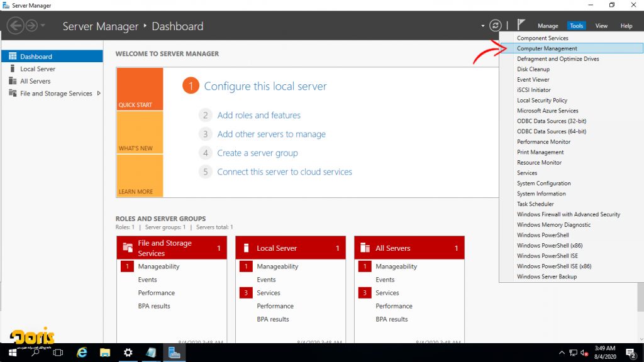The image size is (644, 362).
Task: Expand the File and Storage Services arrow
Action: click(99, 93)
